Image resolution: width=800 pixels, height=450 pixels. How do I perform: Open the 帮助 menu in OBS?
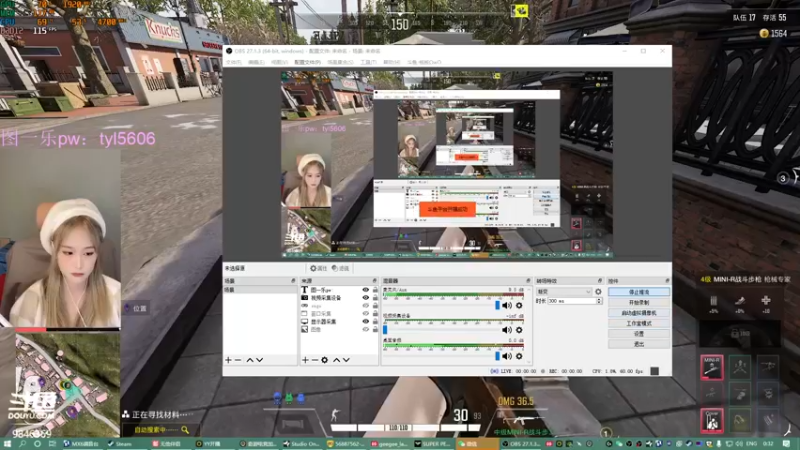pyautogui.click(x=392, y=62)
